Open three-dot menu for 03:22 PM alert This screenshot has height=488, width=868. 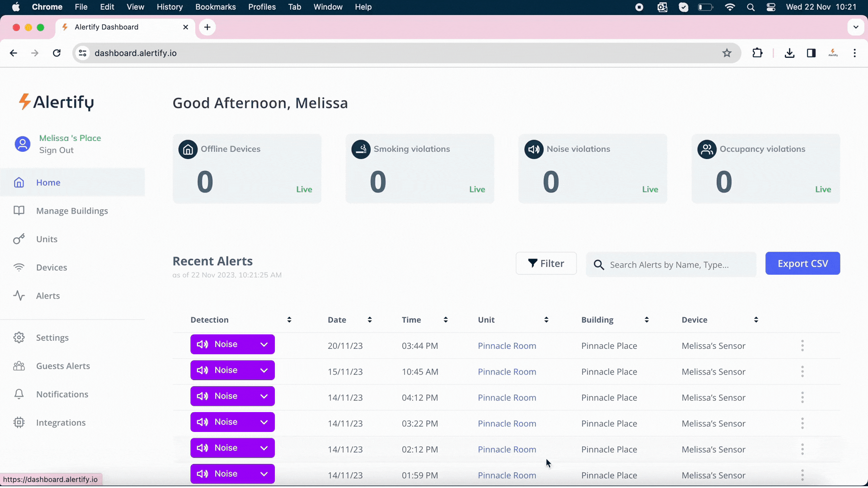pyautogui.click(x=802, y=423)
